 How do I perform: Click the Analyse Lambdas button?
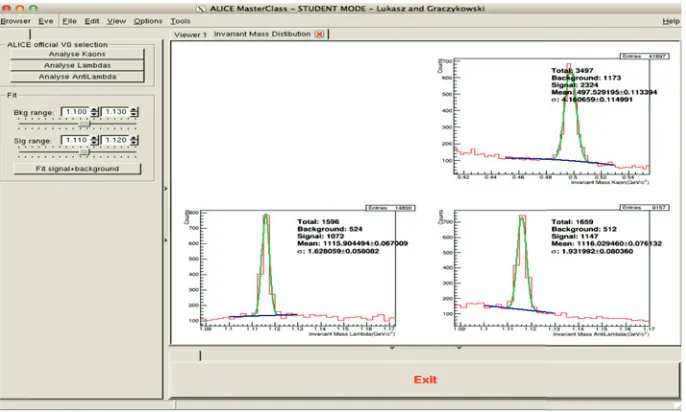(77, 65)
